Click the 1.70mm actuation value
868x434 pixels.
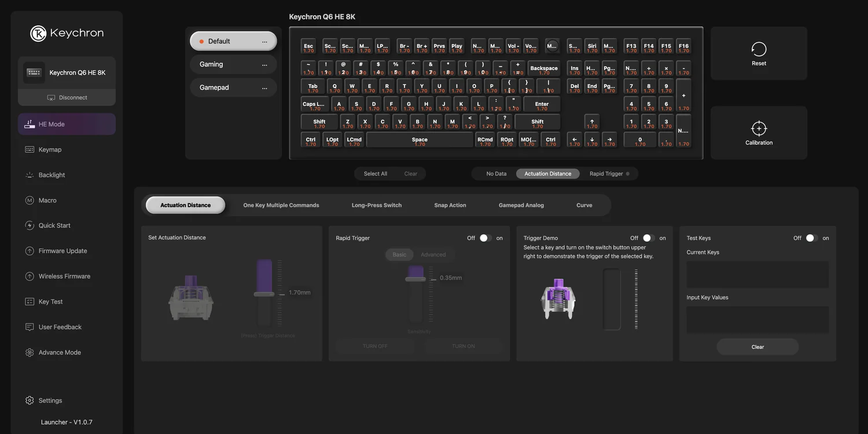click(x=300, y=293)
